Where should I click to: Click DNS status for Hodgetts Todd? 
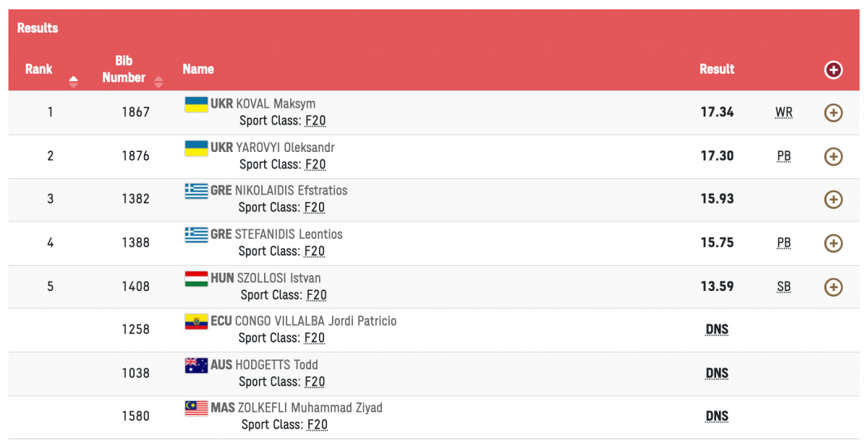(717, 374)
